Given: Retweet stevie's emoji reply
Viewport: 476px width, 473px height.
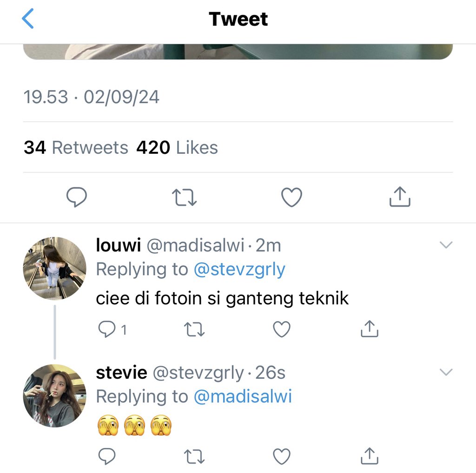Looking at the screenshot, I should pyautogui.click(x=194, y=456).
